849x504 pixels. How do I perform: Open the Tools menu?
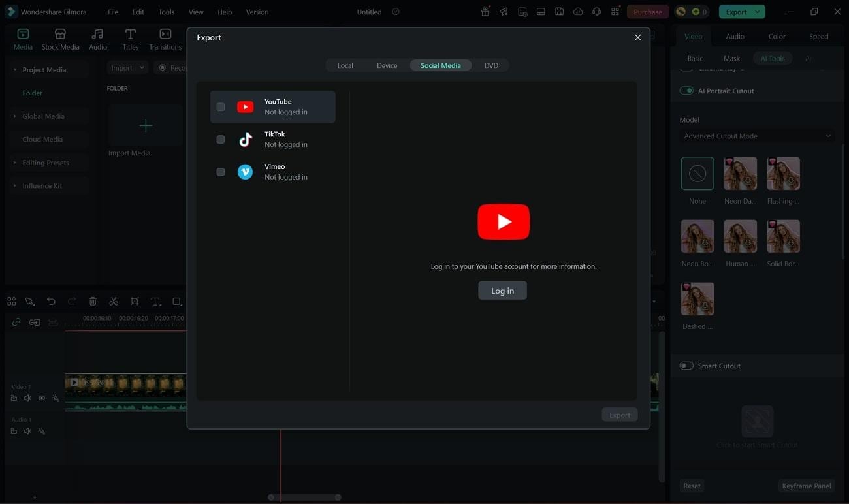coord(167,12)
